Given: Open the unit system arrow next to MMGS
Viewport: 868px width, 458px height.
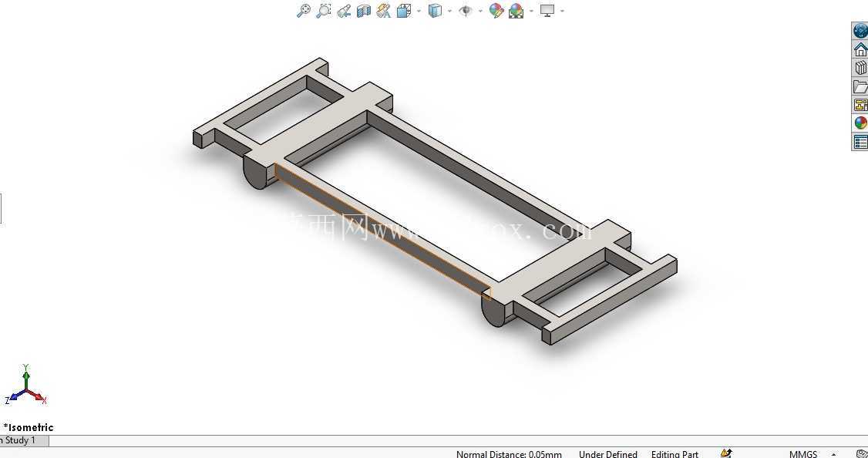Looking at the screenshot, I should pyautogui.click(x=833, y=455).
